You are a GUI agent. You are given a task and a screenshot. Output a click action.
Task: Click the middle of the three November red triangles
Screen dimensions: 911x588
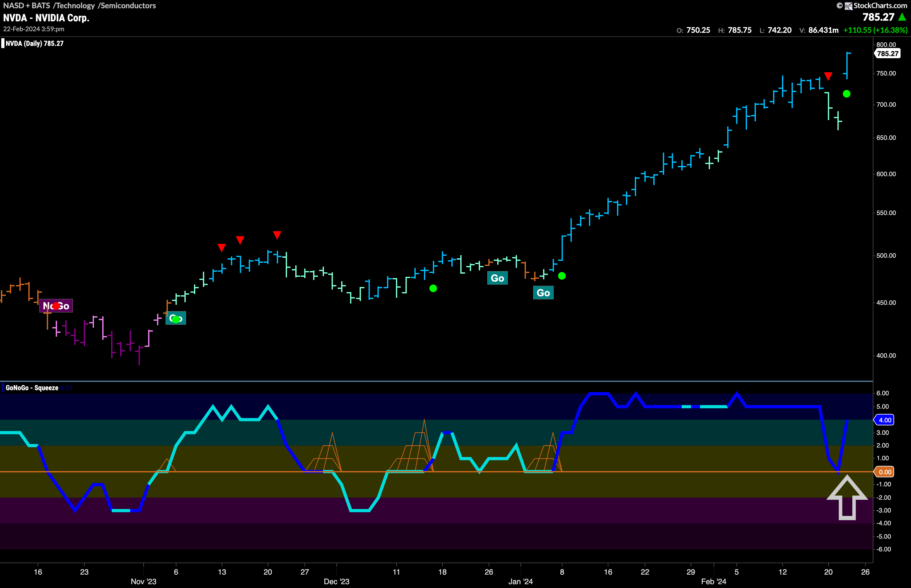pyautogui.click(x=240, y=240)
